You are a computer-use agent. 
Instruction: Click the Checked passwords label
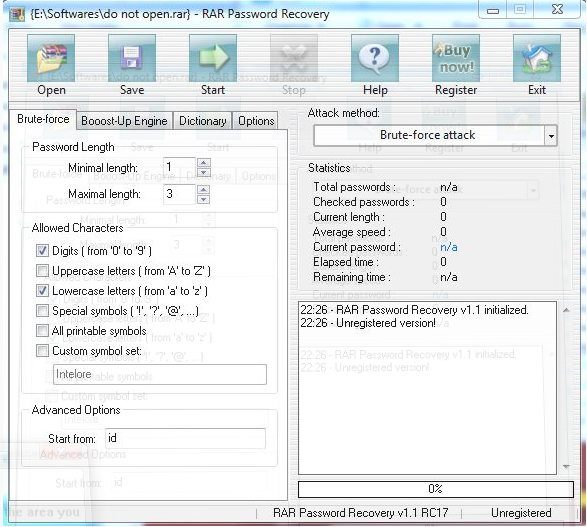(364, 202)
